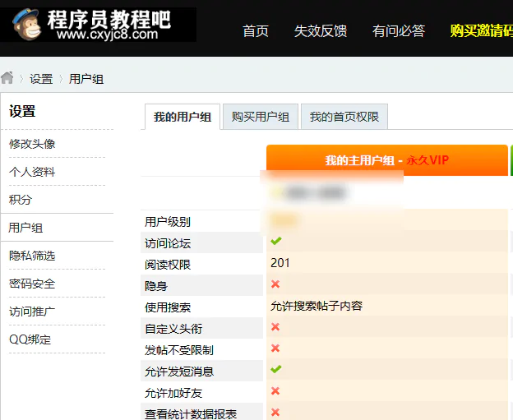Click red cross in 查看统计数据报表 row
Viewport: 513px width, 420px height.
tap(275, 412)
